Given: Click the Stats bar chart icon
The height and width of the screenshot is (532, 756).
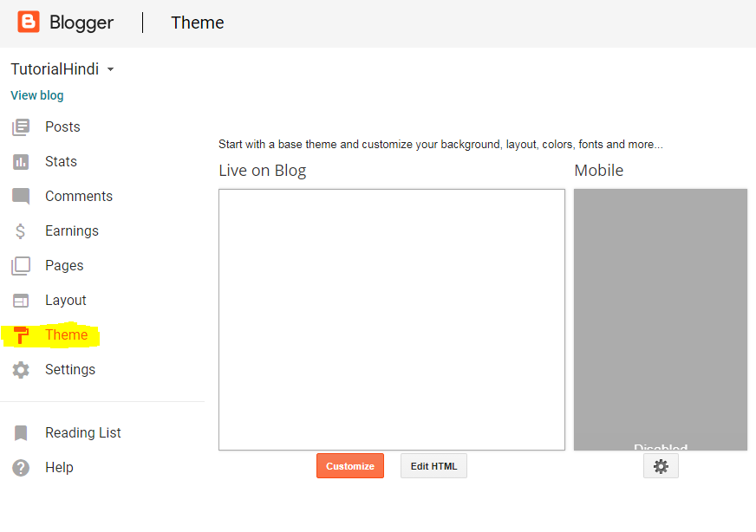Looking at the screenshot, I should pyautogui.click(x=21, y=162).
